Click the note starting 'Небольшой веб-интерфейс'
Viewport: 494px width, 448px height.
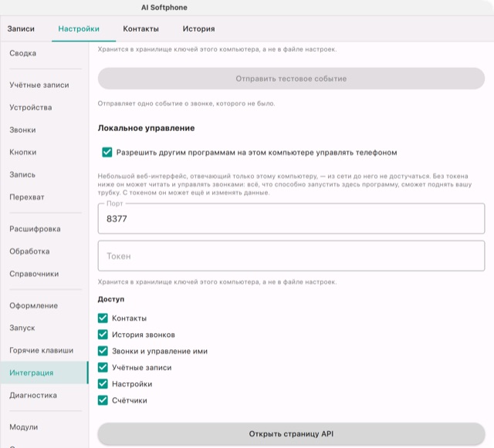[285, 184]
